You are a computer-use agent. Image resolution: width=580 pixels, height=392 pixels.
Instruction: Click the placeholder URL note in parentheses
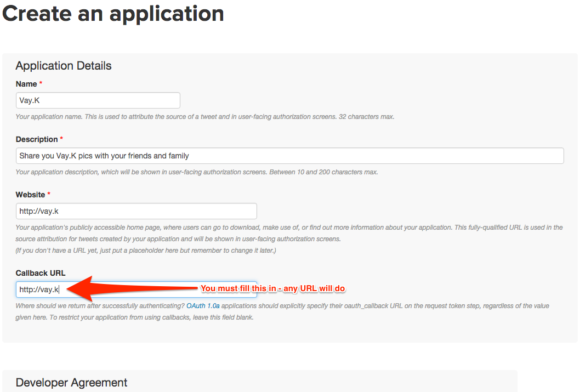(x=146, y=251)
